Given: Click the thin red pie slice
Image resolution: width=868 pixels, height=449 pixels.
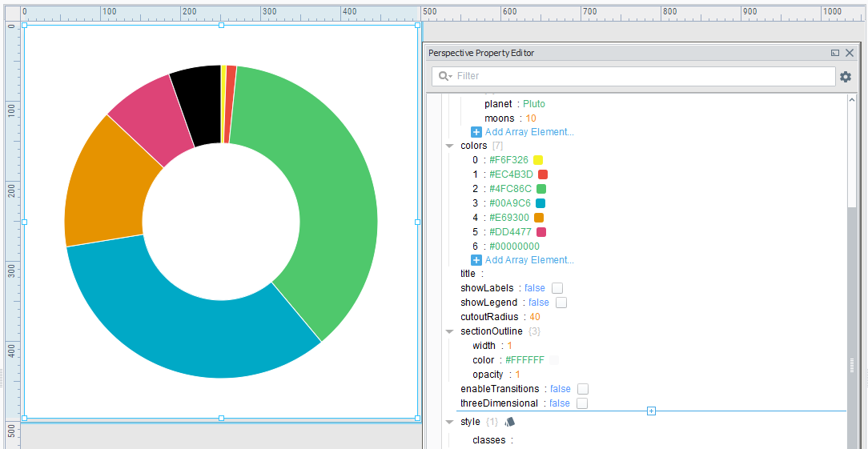Looking at the screenshot, I should click(229, 104).
